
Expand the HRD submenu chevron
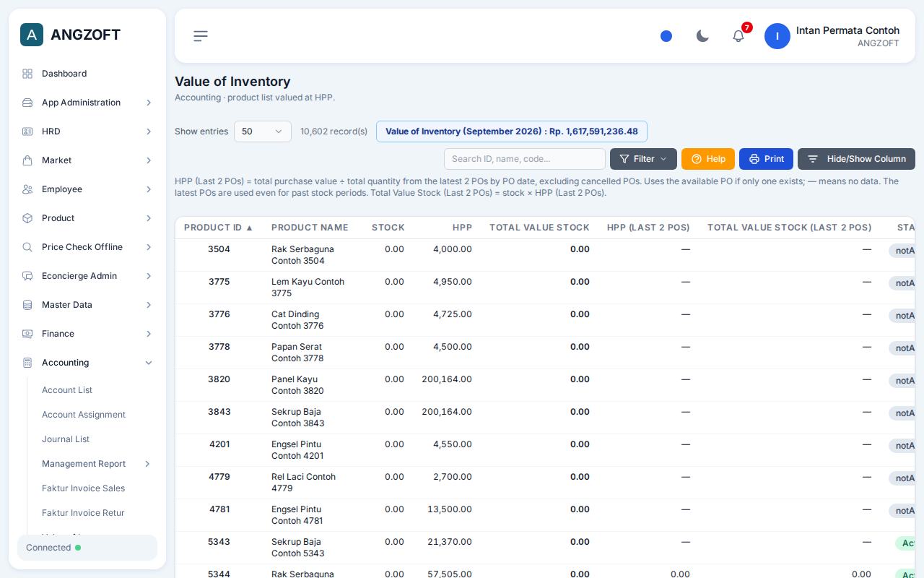(149, 131)
